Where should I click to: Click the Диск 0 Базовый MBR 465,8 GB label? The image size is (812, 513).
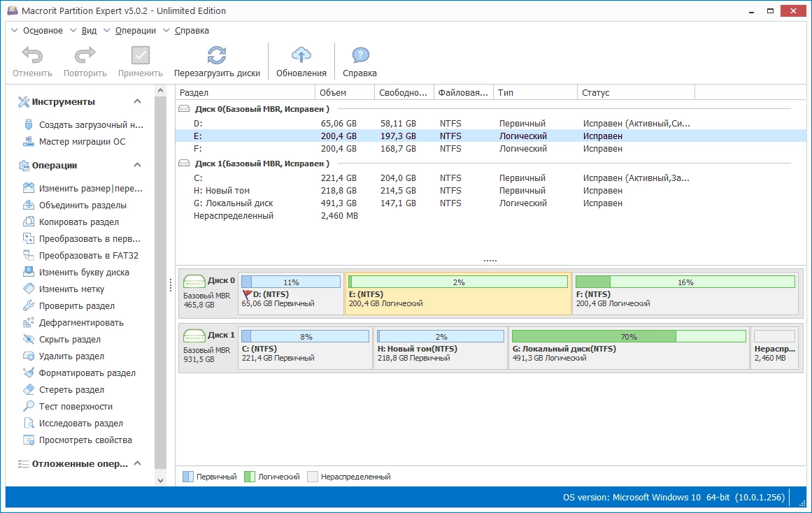(208, 293)
